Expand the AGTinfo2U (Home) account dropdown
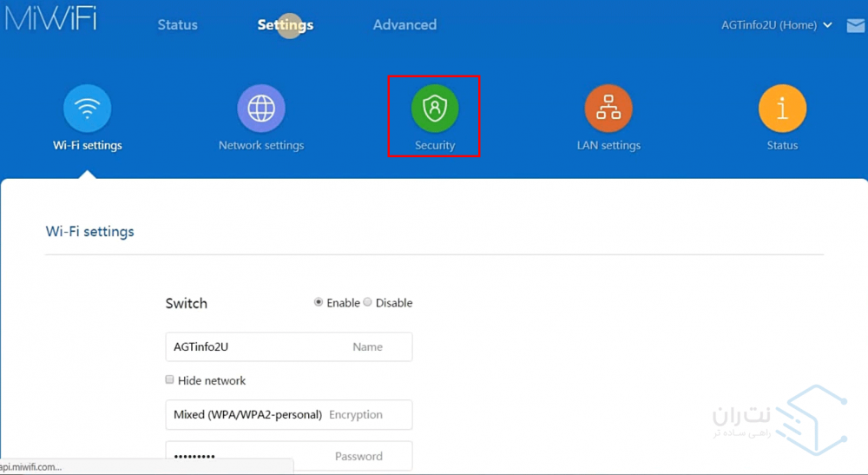 click(776, 25)
